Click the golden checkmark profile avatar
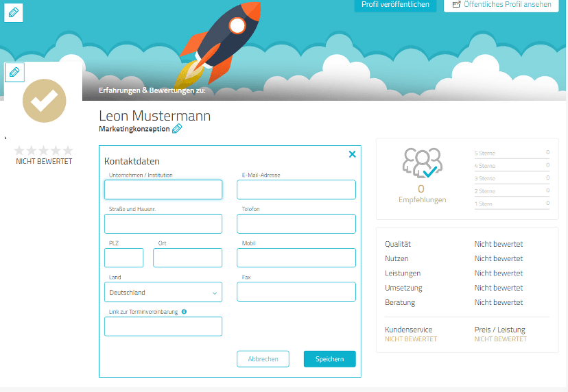 click(x=45, y=101)
